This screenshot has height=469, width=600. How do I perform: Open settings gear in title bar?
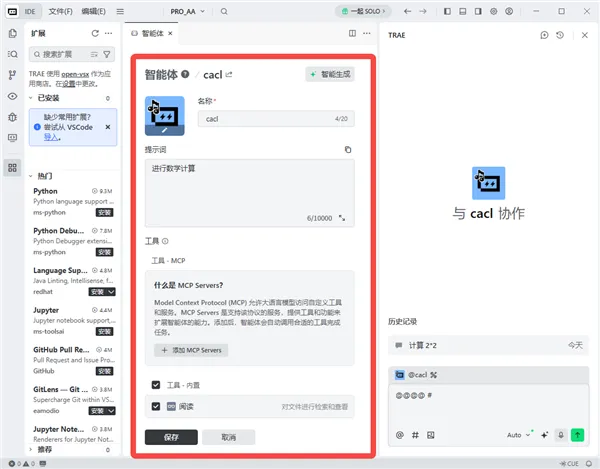click(494, 11)
